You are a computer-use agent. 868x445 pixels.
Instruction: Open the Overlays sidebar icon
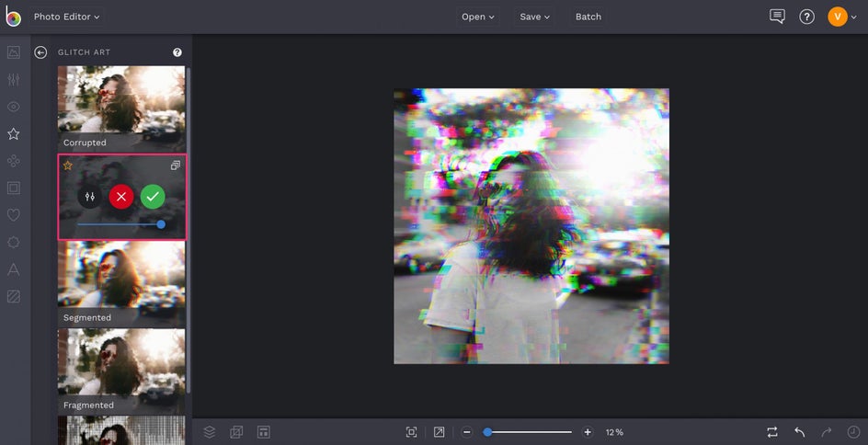point(14,243)
